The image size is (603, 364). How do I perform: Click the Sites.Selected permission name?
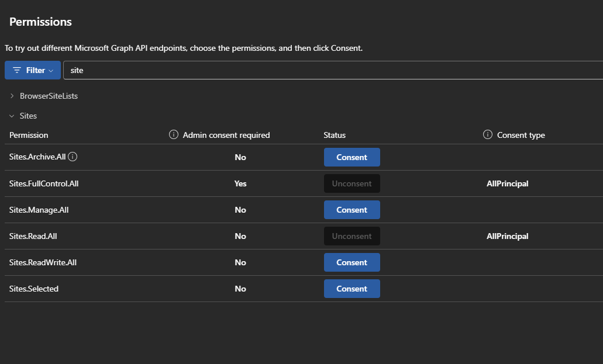pos(34,289)
